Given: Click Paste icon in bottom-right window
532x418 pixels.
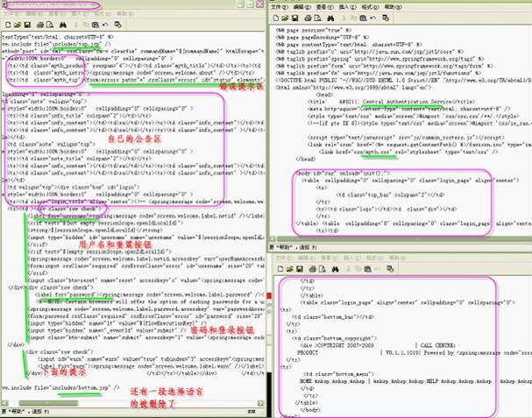Looking at the screenshot, I should click(368, 269).
